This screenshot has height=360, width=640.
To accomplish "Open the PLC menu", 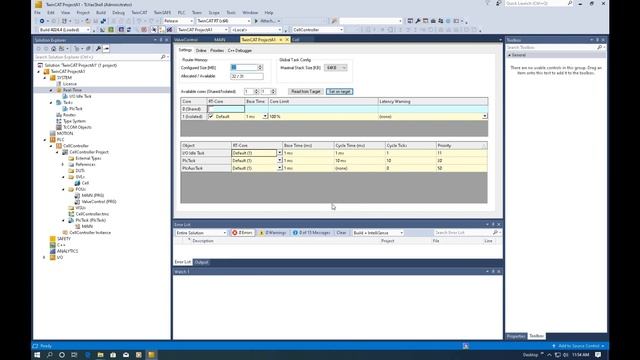I will tap(181, 13).
